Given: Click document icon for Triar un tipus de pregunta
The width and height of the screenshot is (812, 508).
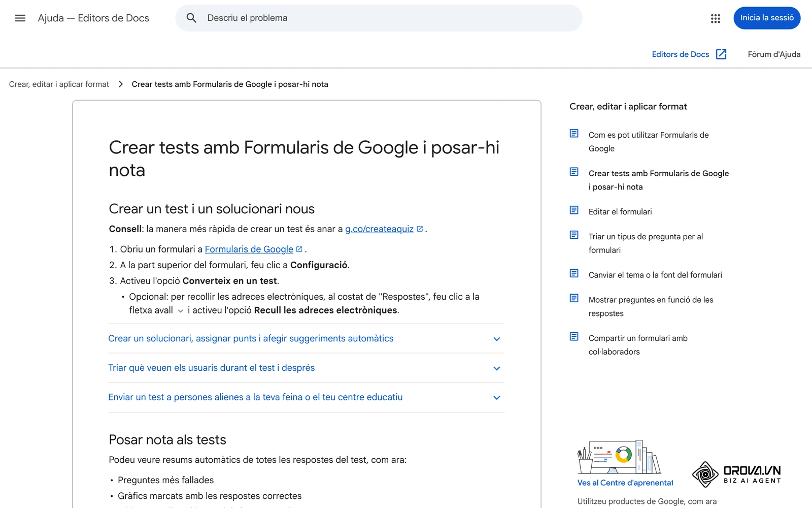Looking at the screenshot, I should (x=574, y=235).
